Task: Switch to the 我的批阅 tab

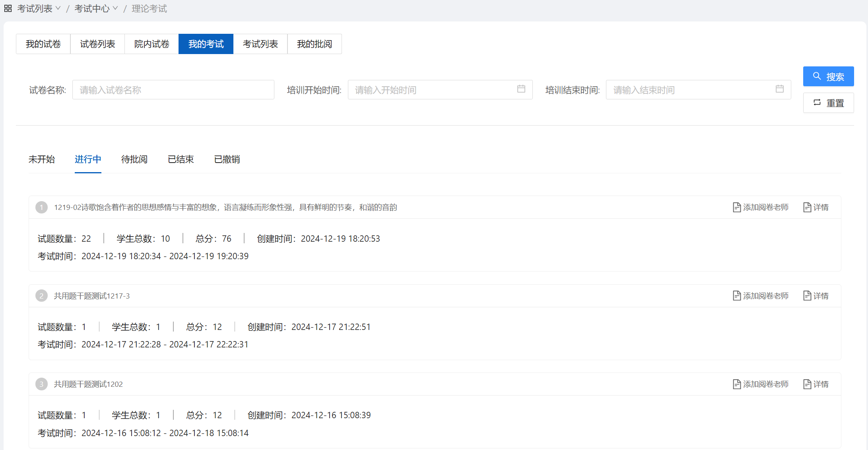Action: pyautogui.click(x=314, y=44)
